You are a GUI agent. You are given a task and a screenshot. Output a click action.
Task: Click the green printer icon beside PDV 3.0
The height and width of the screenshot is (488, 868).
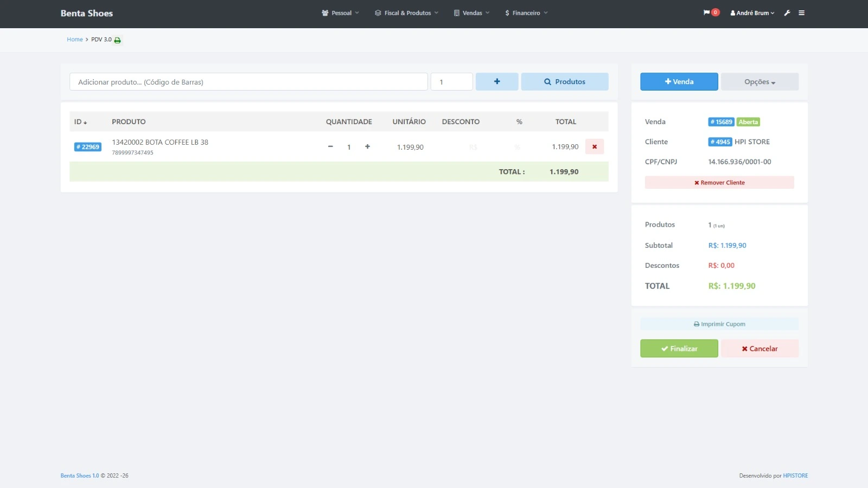pos(117,40)
